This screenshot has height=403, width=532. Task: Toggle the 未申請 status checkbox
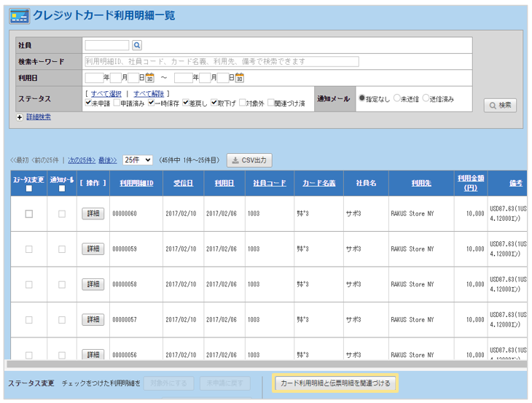[x=87, y=103]
